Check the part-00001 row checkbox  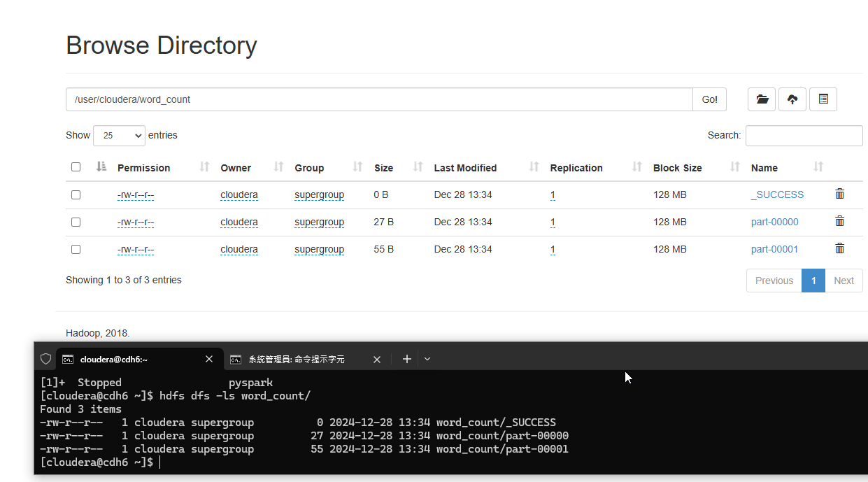[x=76, y=249]
